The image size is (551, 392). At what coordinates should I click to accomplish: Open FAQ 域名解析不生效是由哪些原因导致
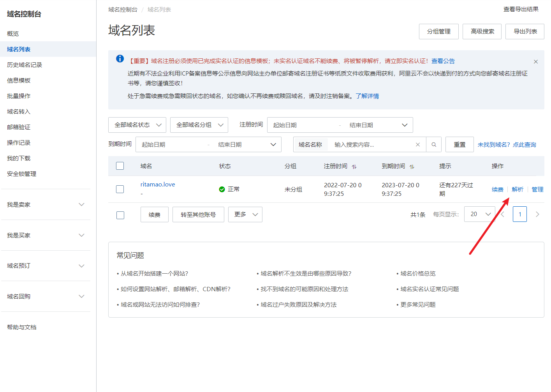[306, 274]
